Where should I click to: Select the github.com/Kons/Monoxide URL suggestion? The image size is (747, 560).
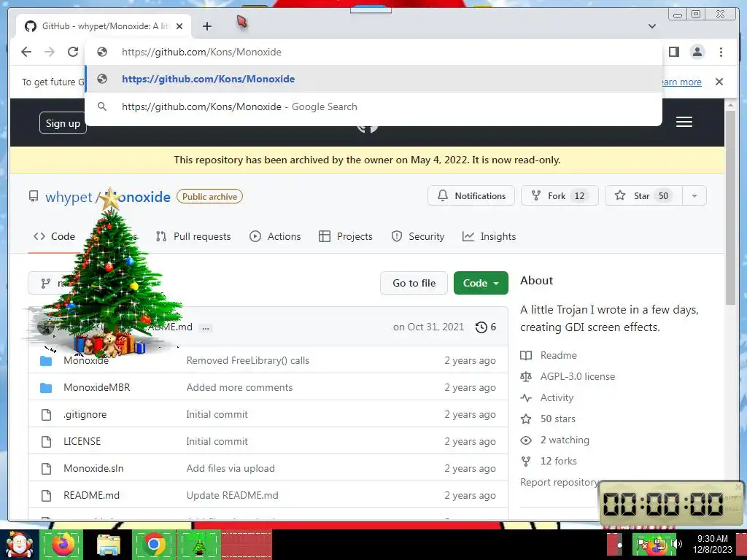tap(373, 79)
